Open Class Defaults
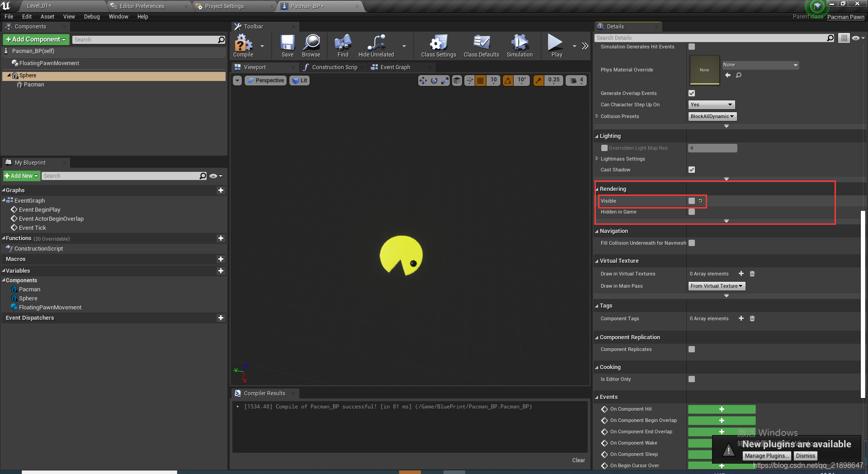The image size is (868, 474). (x=481, y=46)
